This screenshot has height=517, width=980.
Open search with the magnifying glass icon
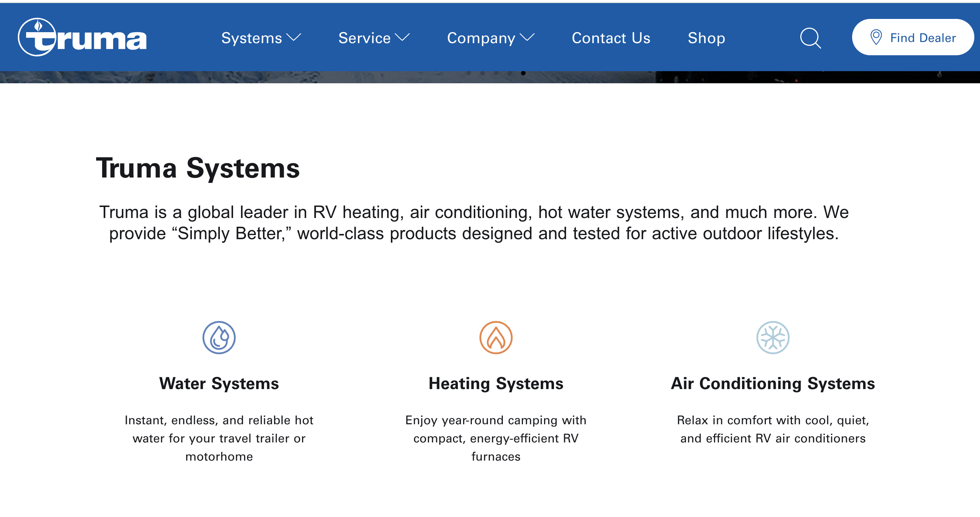click(810, 38)
